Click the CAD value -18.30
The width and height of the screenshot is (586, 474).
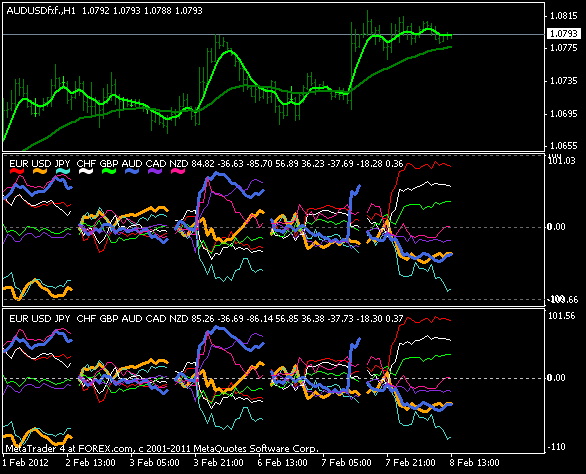[x=369, y=319]
